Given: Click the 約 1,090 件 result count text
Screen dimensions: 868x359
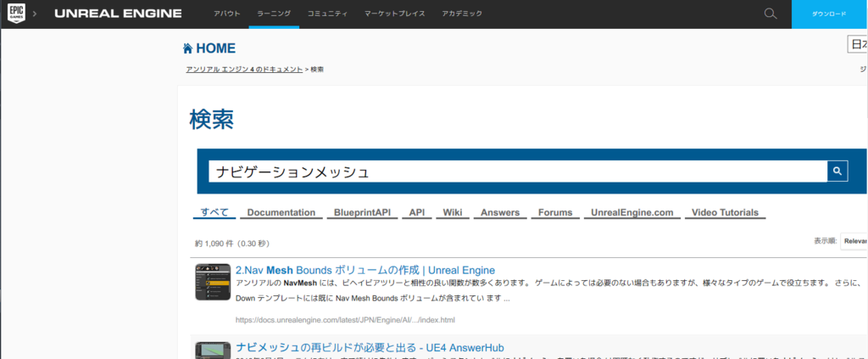Looking at the screenshot, I should pyautogui.click(x=232, y=244).
